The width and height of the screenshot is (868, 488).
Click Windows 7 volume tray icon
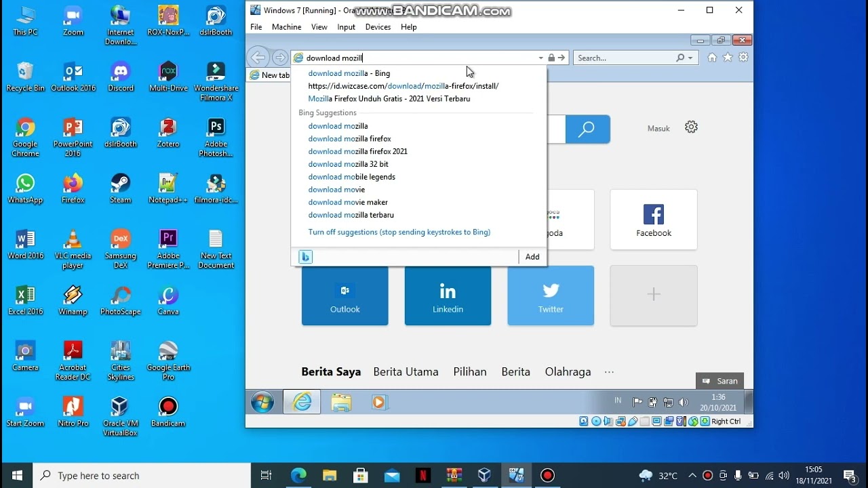point(684,402)
